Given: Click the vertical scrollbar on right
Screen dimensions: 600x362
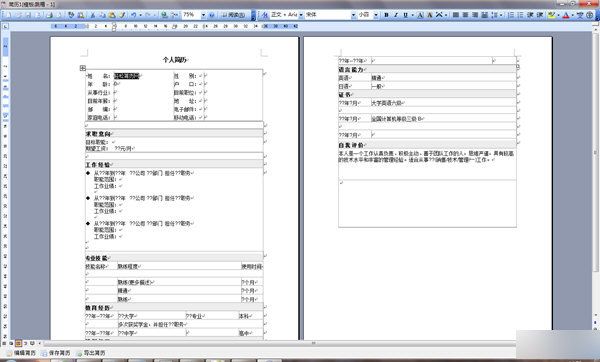Looking at the screenshot, I should point(596,153).
